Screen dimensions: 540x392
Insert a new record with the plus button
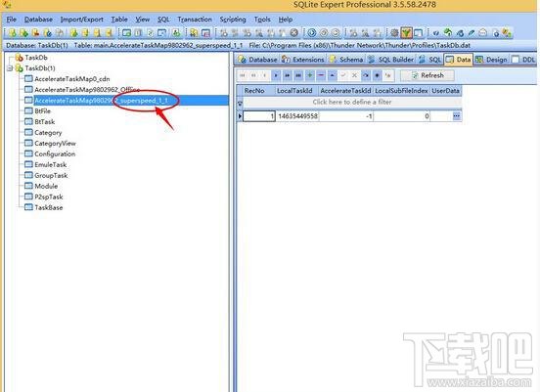309,75
